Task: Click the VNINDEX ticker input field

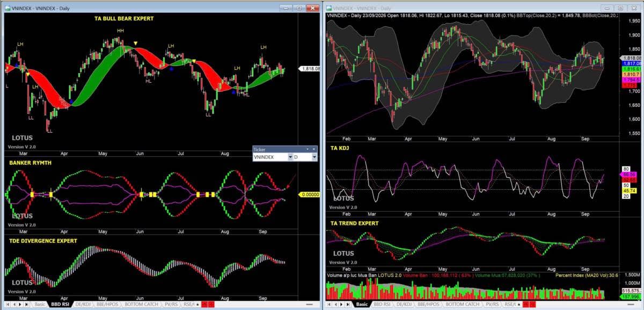Action: coord(270,157)
